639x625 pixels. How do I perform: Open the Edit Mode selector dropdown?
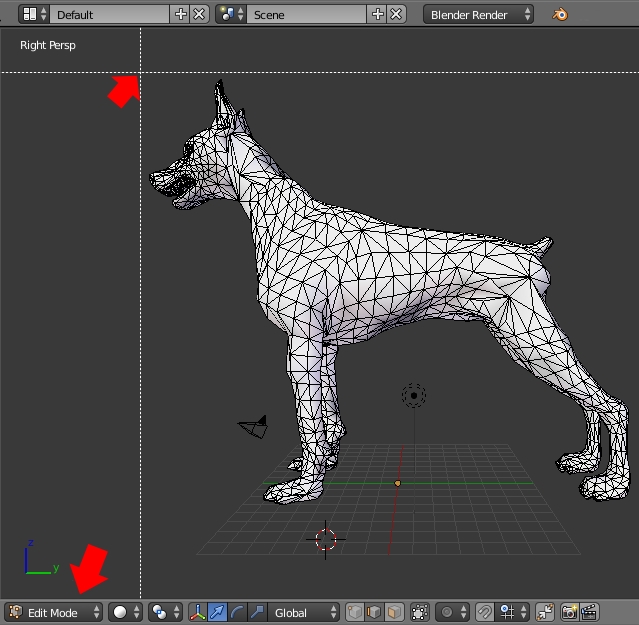tap(53, 612)
